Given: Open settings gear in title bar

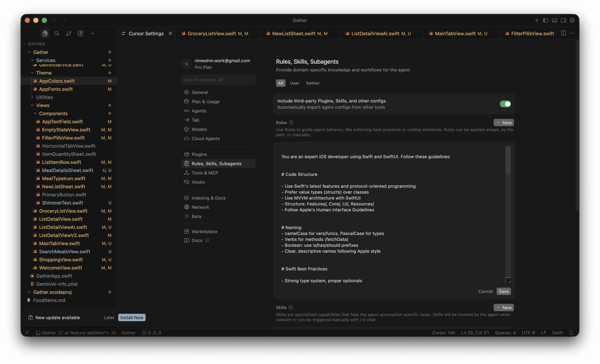Looking at the screenshot, I should [572, 20].
